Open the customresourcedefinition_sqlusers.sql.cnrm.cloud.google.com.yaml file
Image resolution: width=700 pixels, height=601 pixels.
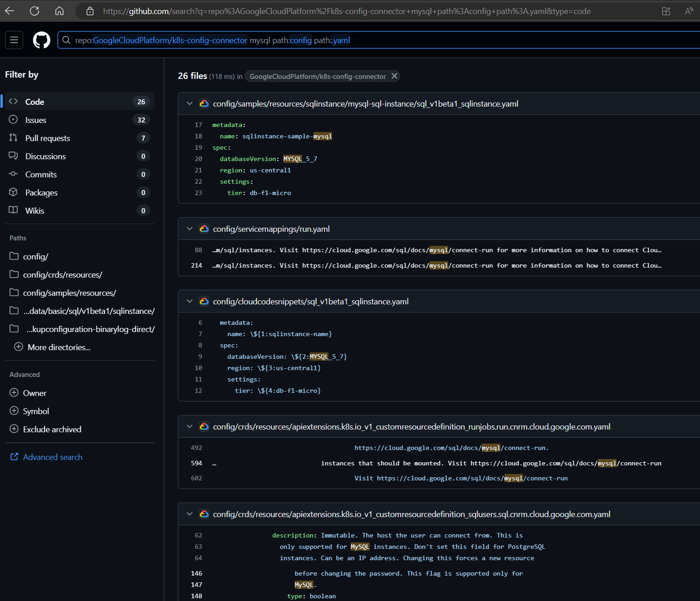[x=411, y=514]
